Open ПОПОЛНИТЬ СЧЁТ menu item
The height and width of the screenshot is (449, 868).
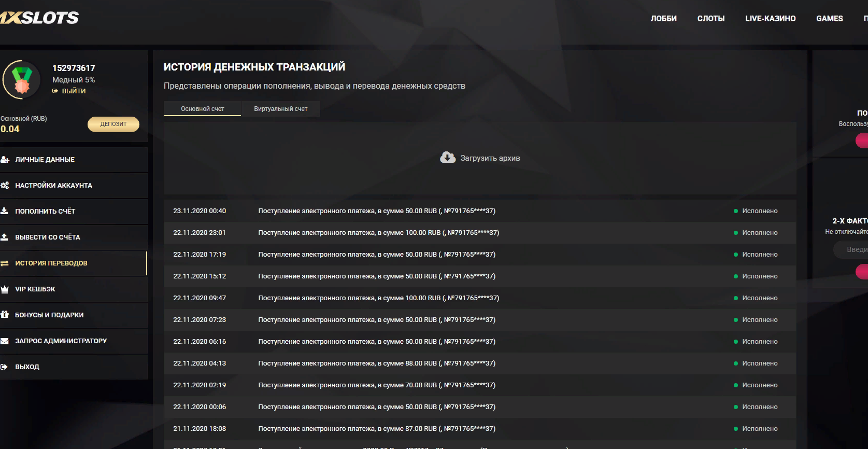[74, 212]
